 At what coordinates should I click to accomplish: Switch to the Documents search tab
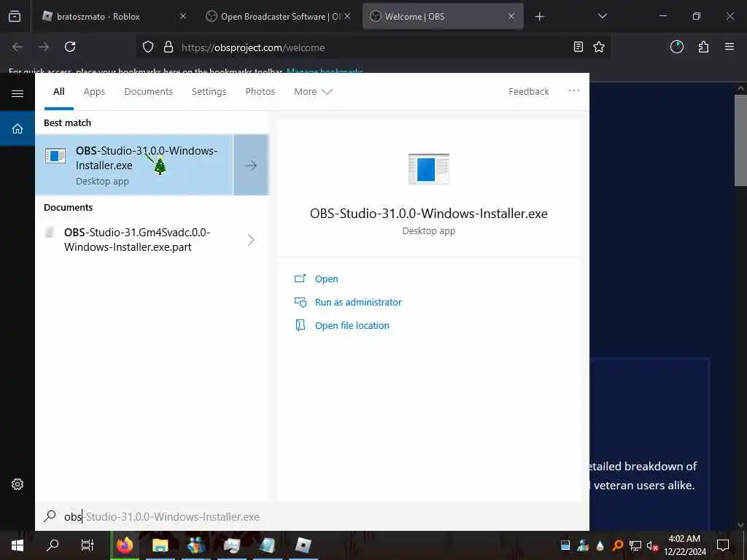pyautogui.click(x=148, y=91)
